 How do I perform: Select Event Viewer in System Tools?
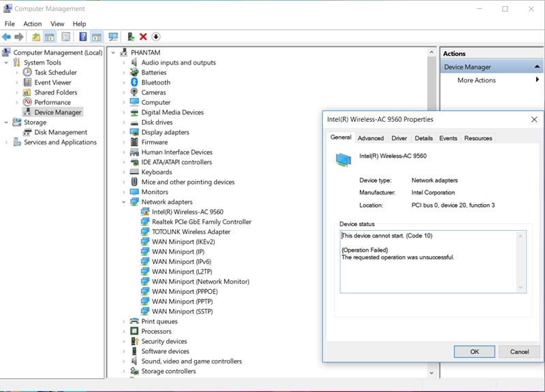pos(52,82)
